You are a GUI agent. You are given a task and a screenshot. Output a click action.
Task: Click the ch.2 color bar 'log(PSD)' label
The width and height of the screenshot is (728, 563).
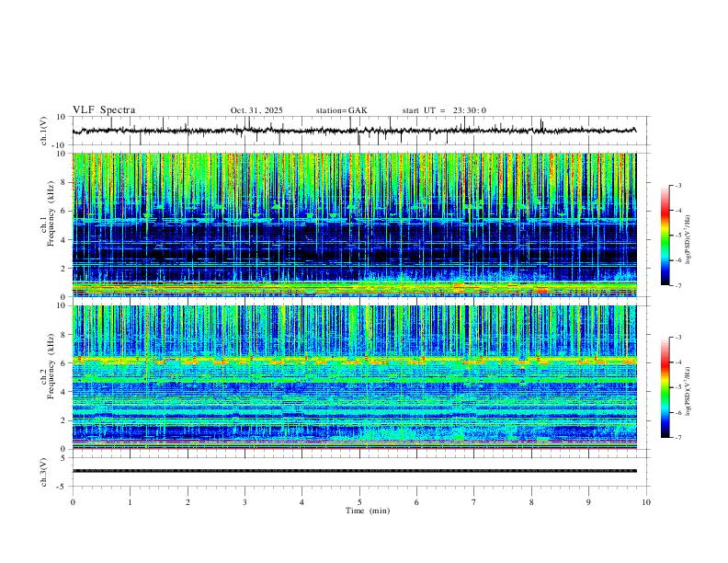[688, 392]
